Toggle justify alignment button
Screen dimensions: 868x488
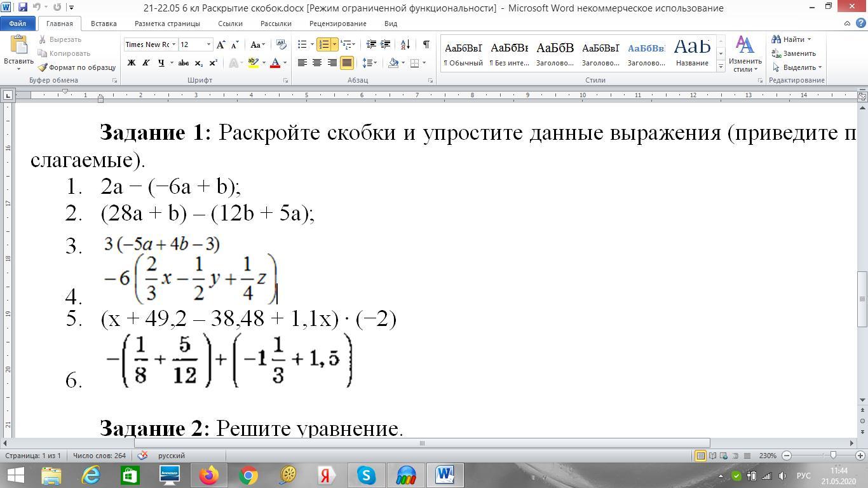[347, 63]
